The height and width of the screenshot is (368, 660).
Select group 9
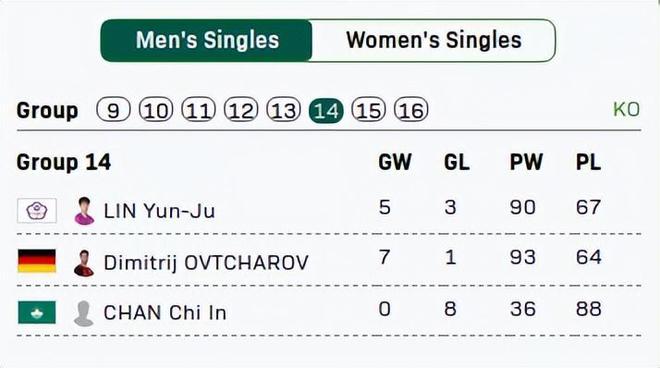click(113, 110)
